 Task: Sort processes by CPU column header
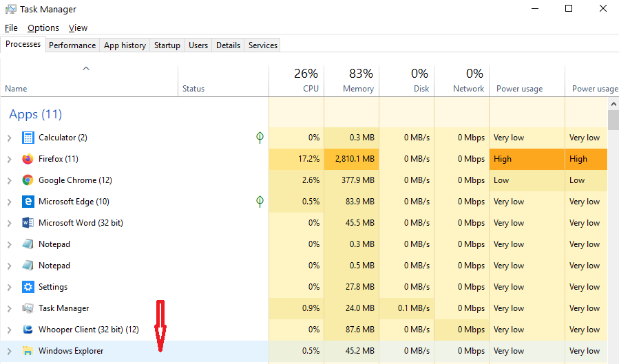pos(296,81)
